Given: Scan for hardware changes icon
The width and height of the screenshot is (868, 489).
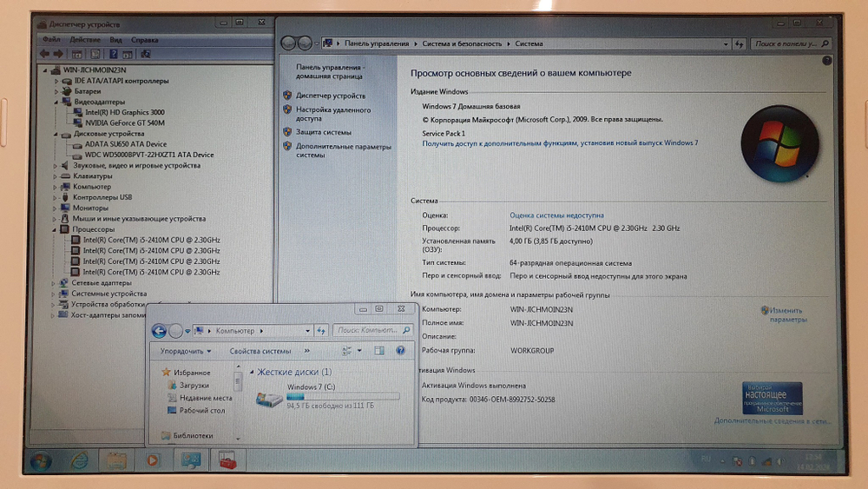Looking at the screenshot, I should 146,54.
